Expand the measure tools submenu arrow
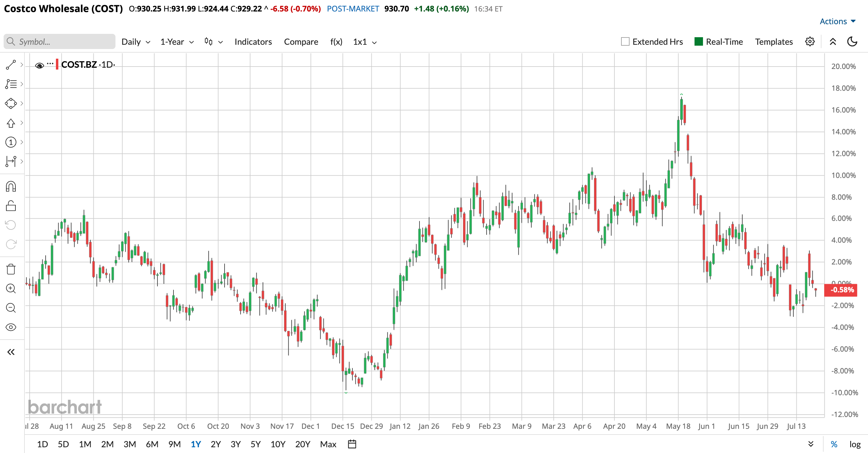Viewport: 868px width, 453px height. [21, 161]
